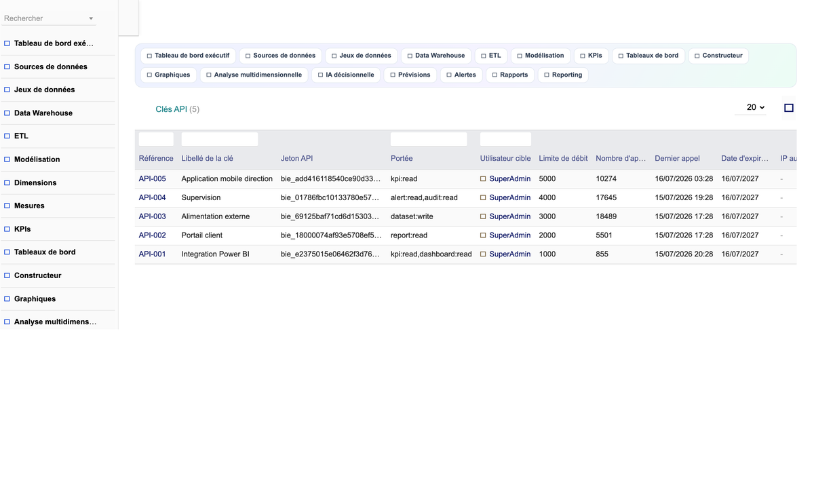
Task: Switch to Data Warehouse chip in top bar
Action: click(x=436, y=56)
